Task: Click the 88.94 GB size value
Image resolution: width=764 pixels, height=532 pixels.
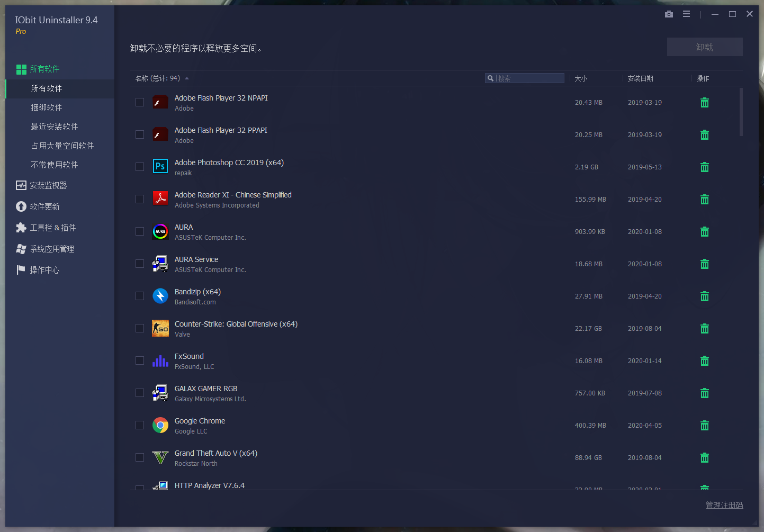Action: click(588, 458)
